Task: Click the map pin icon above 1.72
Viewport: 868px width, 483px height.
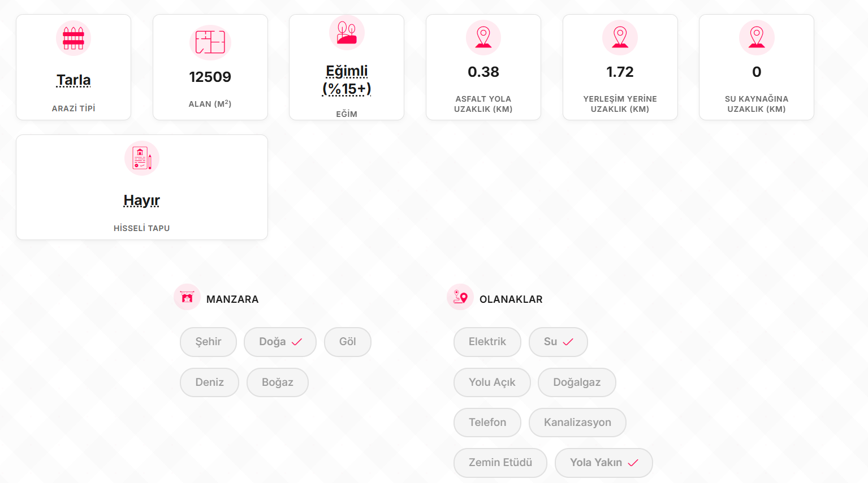Action: (620, 38)
